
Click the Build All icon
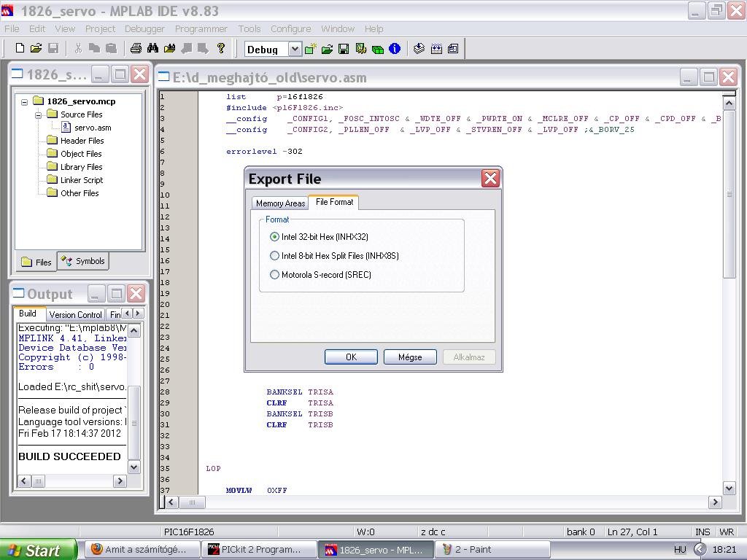[436, 49]
